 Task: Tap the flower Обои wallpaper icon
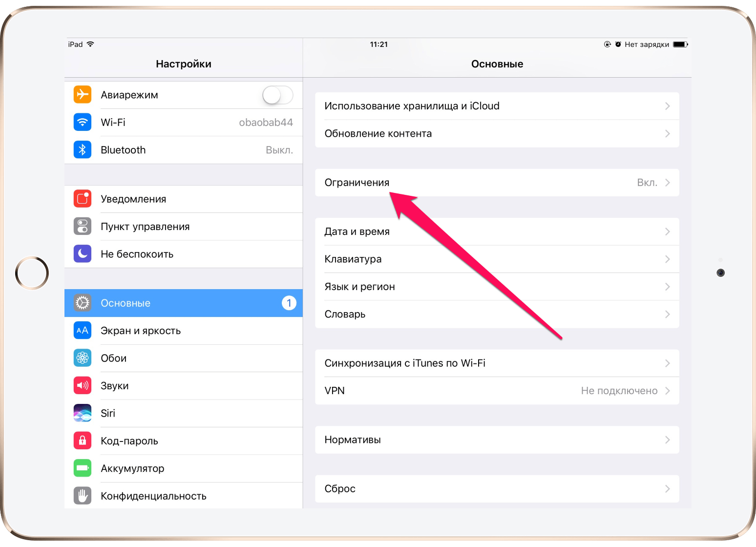pyautogui.click(x=83, y=358)
